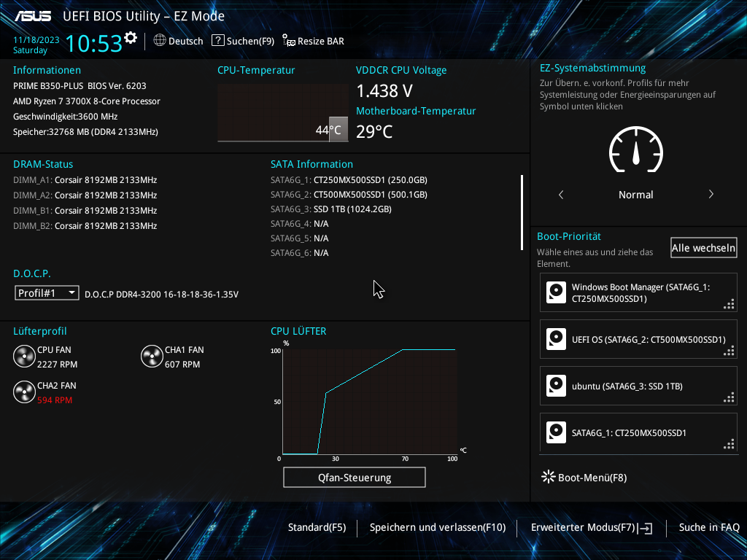Click the 607 RPM CHA1 fan speed
This screenshot has width=747, height=560.
click(x=182, y=365)
